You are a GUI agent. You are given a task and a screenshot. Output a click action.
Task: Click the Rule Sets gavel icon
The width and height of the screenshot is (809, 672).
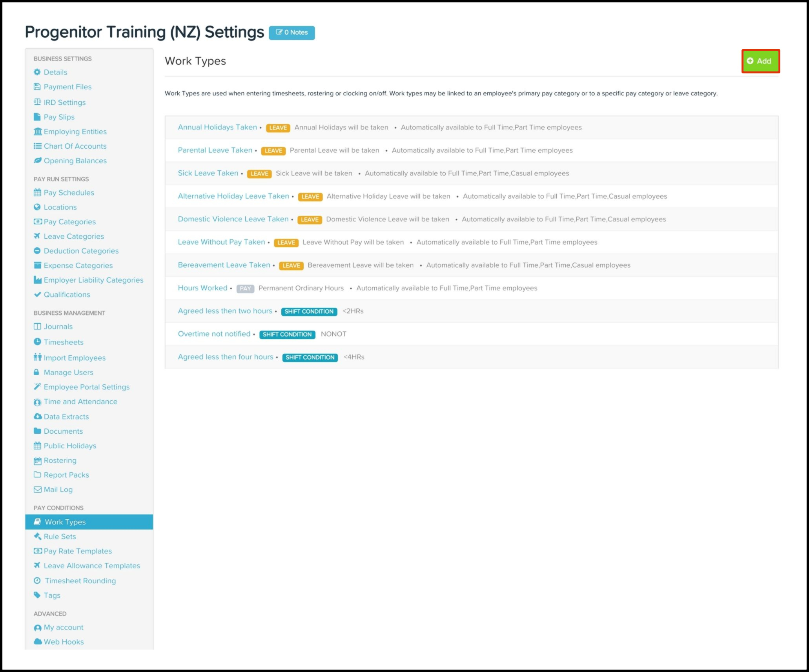(37, 537)
